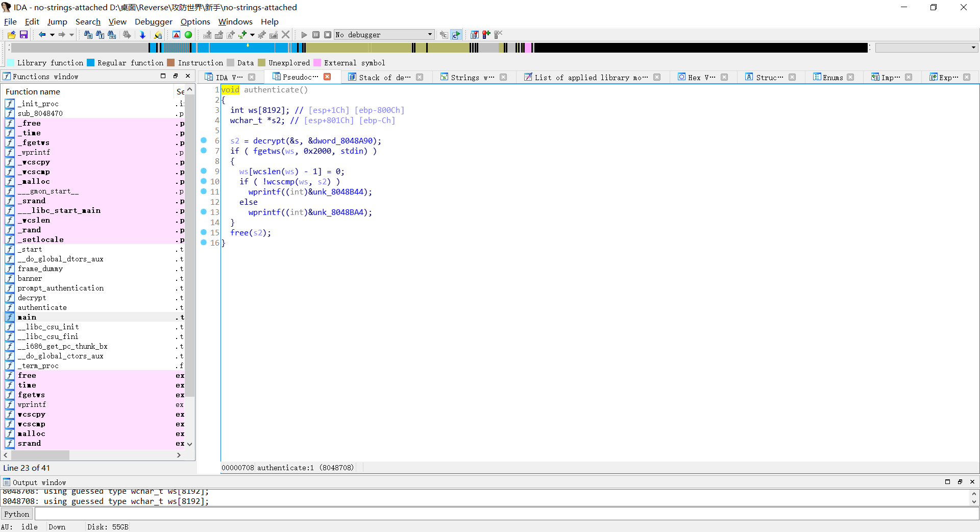Click the red warning triangle icon
980x532 pixels.
point(176,35)
